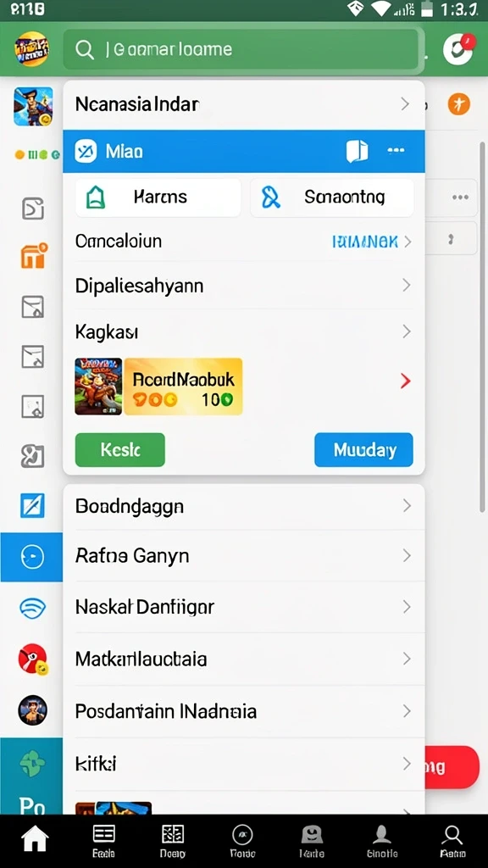Viewport: 488px width, 868px height.
Task: Expand the Ncanasia Indar row chevron
Action: click(x=405, y=104)
